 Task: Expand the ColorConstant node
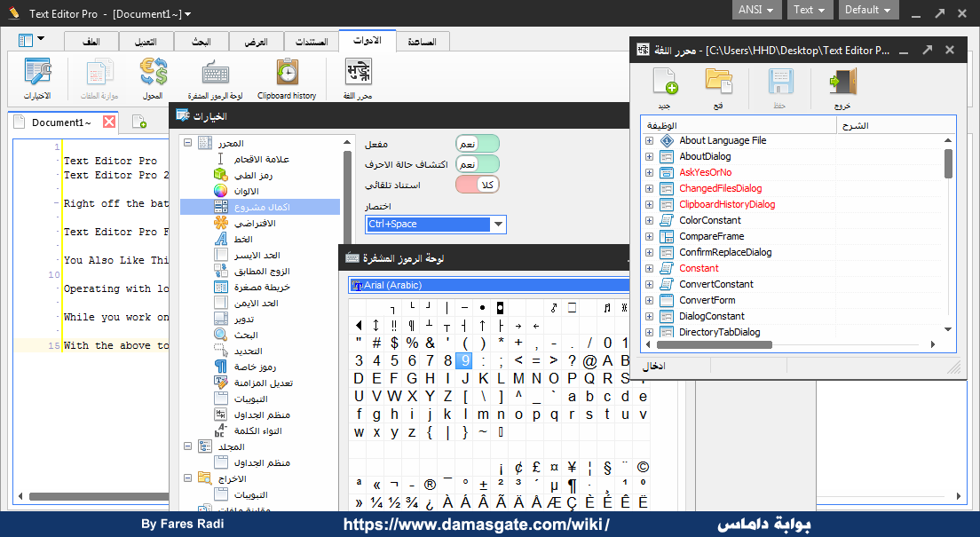650,220
